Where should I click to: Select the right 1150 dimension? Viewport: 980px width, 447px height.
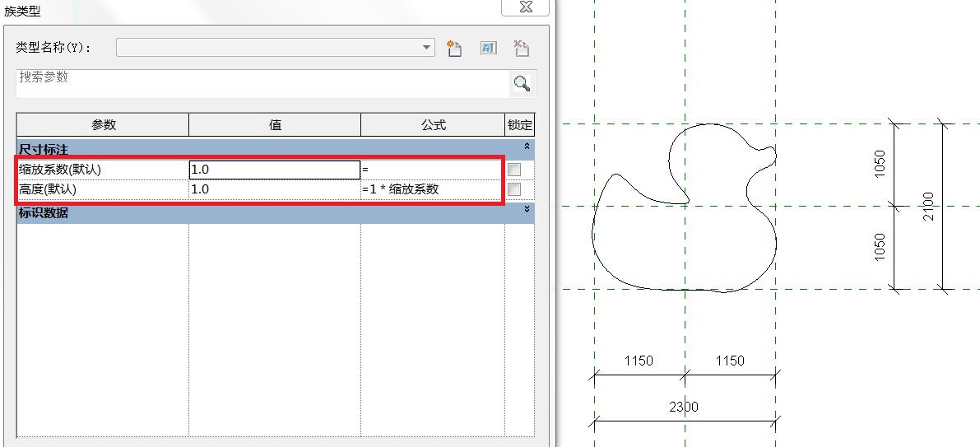coord(730,361)
